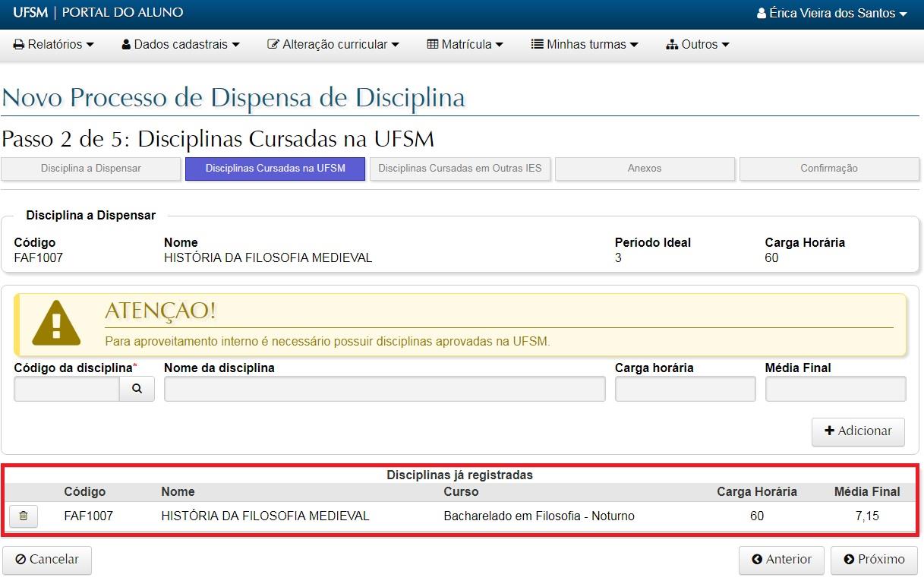Expand the Dados cadastrais menu
The width and height of the screenshot is (924, 584).
181,45
